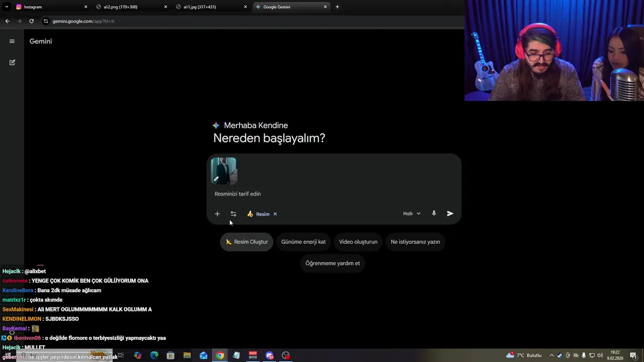
Task: Close the ali1.jpg tab
Action: pos(246,7)
